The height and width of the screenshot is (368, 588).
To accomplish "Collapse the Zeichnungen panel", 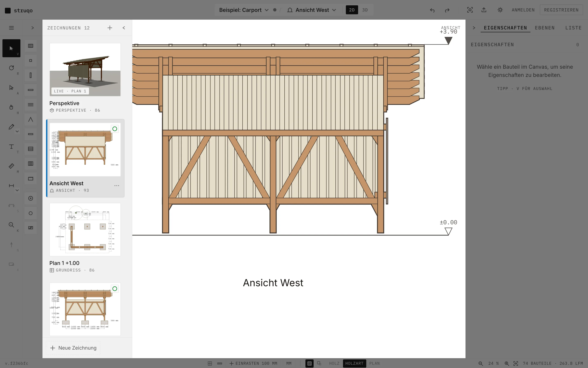I will [x=124, y=28].
